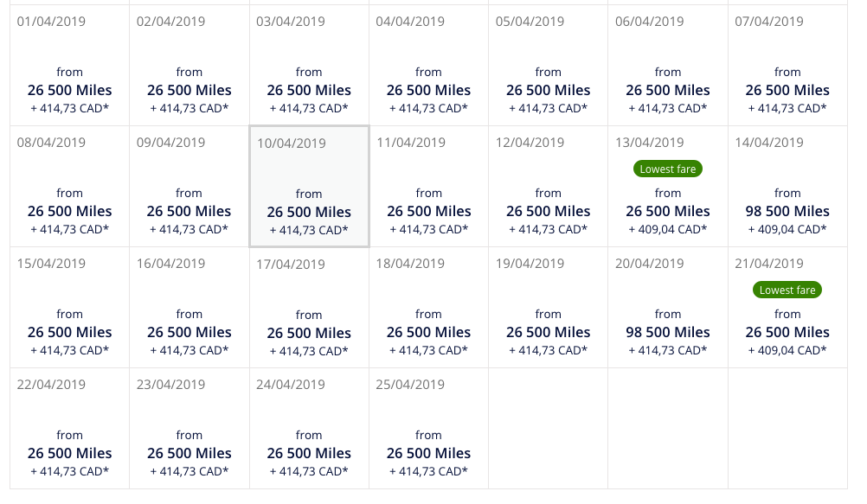Select the 01/04/2019 fare cell
Image resolution: width=867 pixels, height=504 pixels.
[x=70, y=65]
